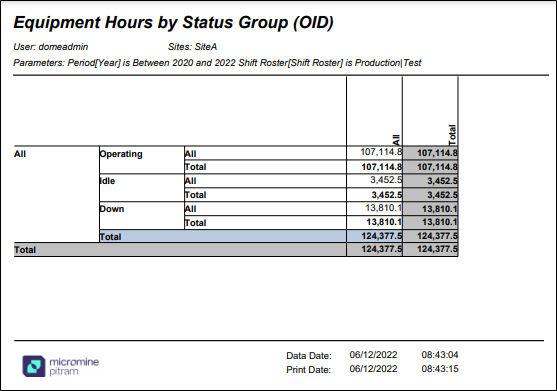Select the Print Date value 06/12/2022

pyautogui.click(x=373, y=369)
